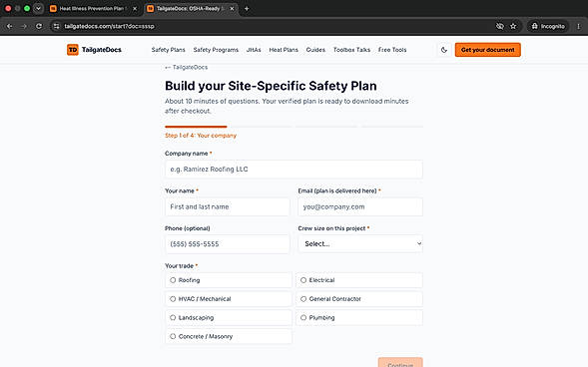Open Safety Plans nav menu

tap(168, 50)
